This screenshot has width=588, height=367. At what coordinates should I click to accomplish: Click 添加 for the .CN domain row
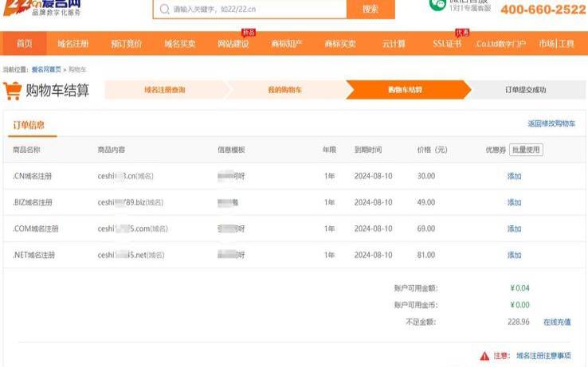coord(514,176)
